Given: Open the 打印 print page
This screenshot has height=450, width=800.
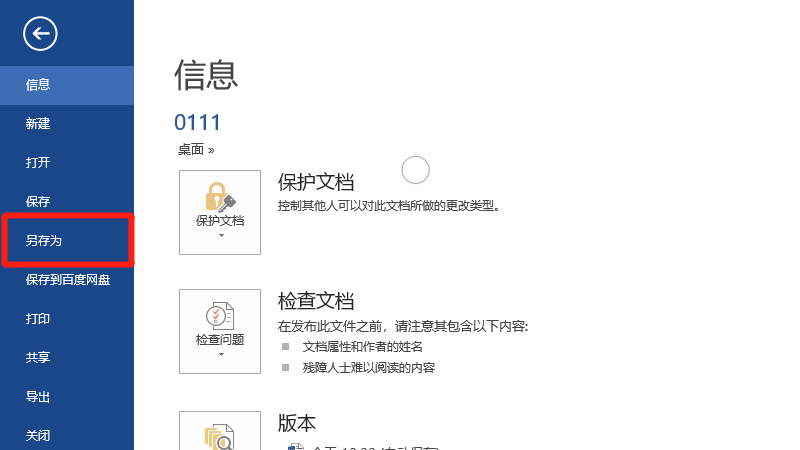Looking at the screenshot, I should [38, 319].
